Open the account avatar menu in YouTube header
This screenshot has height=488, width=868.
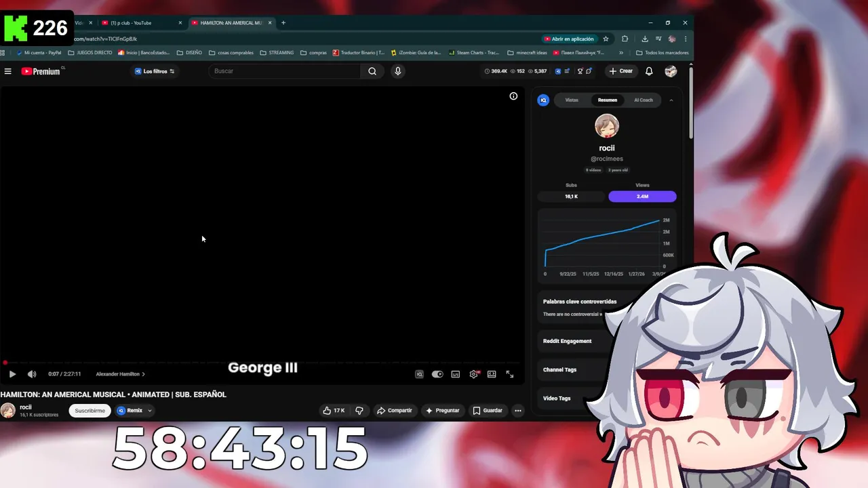[x=671, y=71]
